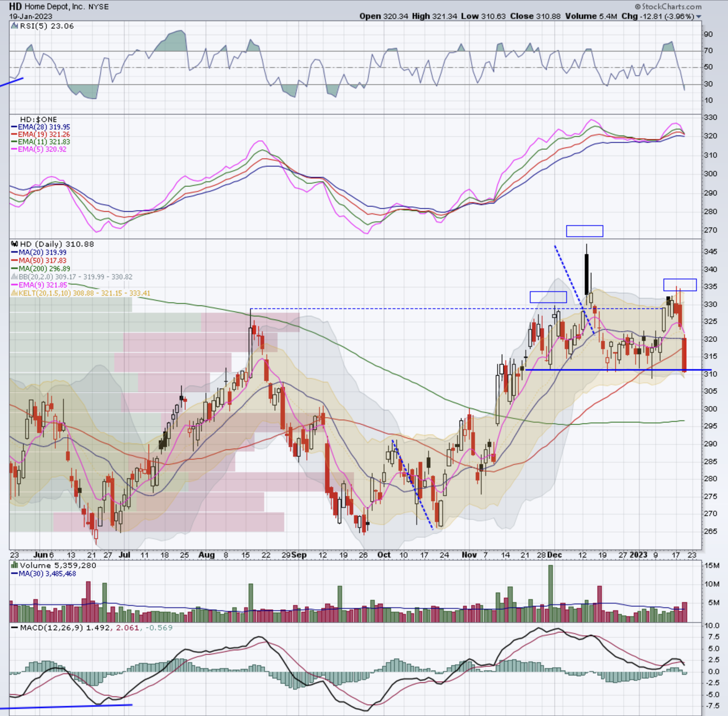Click the EMA(5) 320.92 legend entry

pos(42,149)
